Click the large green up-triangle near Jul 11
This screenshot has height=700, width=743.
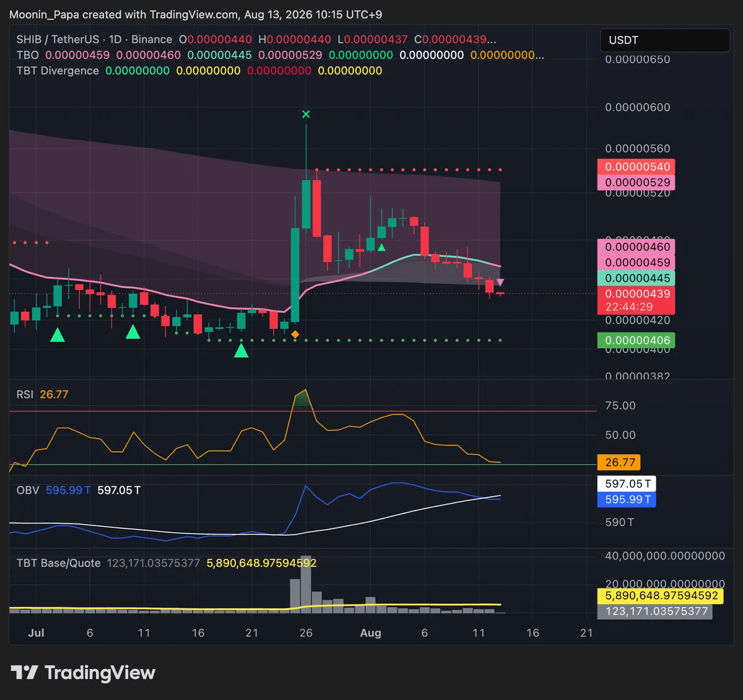pos(133,332)
